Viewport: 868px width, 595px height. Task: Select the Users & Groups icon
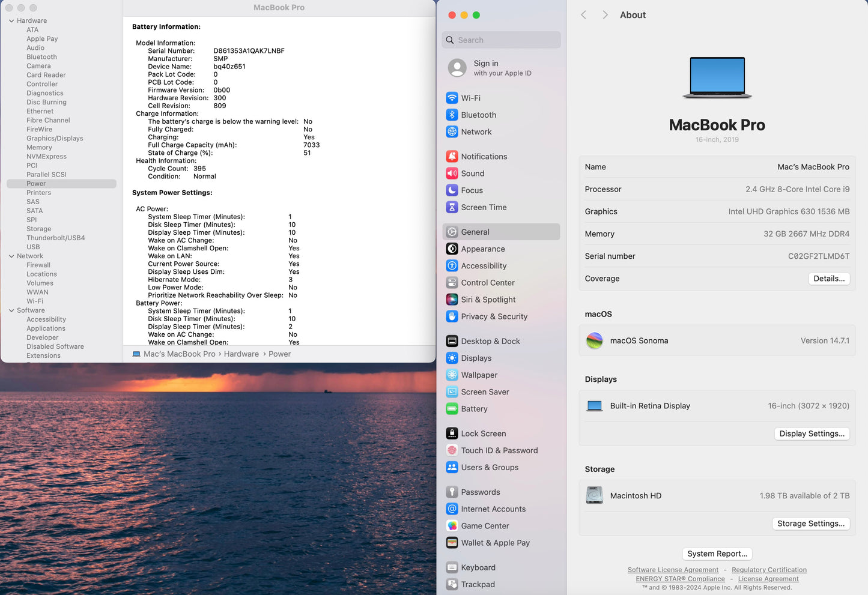click(452, 467)
